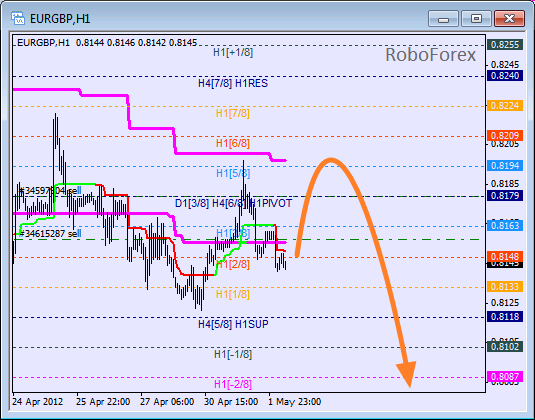Click the RoboForex watermark text
535x420 pixels.
[x=431, y=55]
